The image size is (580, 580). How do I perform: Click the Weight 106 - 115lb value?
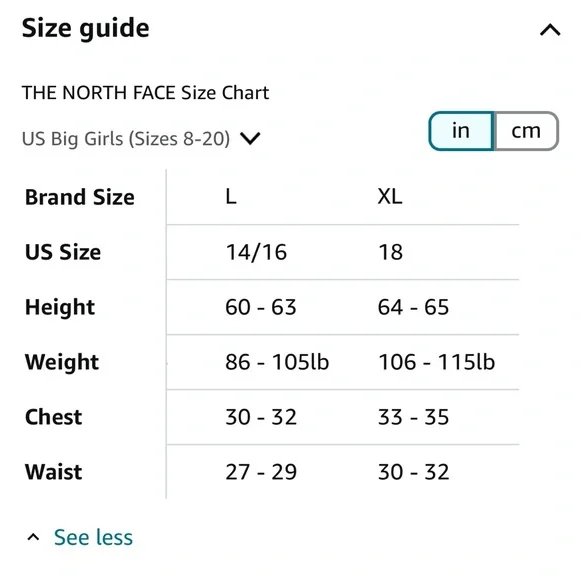coord(436,362)
